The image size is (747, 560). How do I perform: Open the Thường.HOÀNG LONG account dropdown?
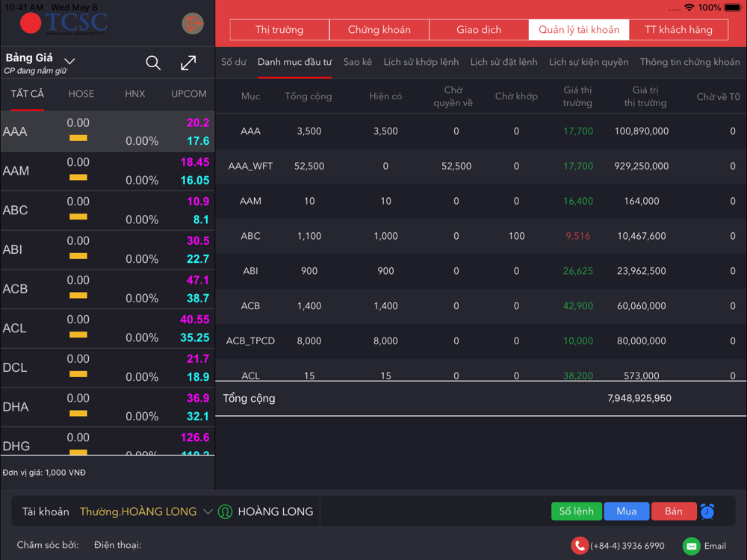[146, 511]
